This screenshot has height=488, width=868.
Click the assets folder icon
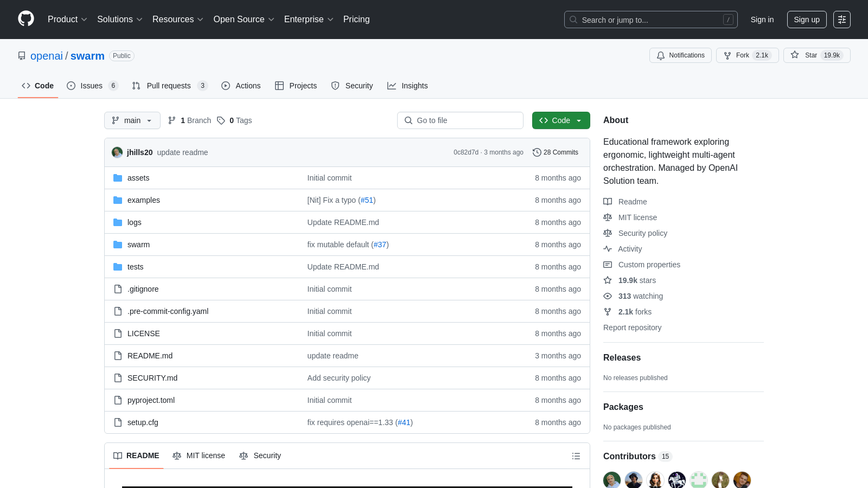click(118, 178)
